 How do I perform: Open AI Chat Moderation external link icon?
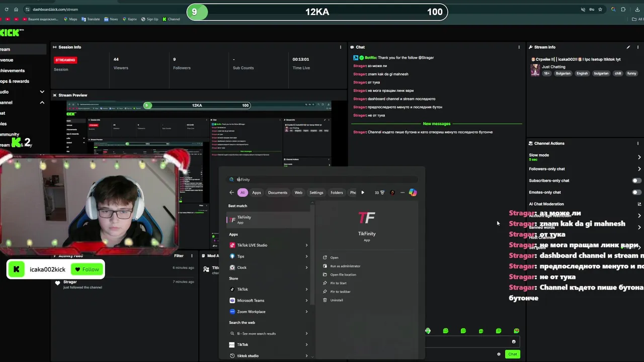[639, 204]
